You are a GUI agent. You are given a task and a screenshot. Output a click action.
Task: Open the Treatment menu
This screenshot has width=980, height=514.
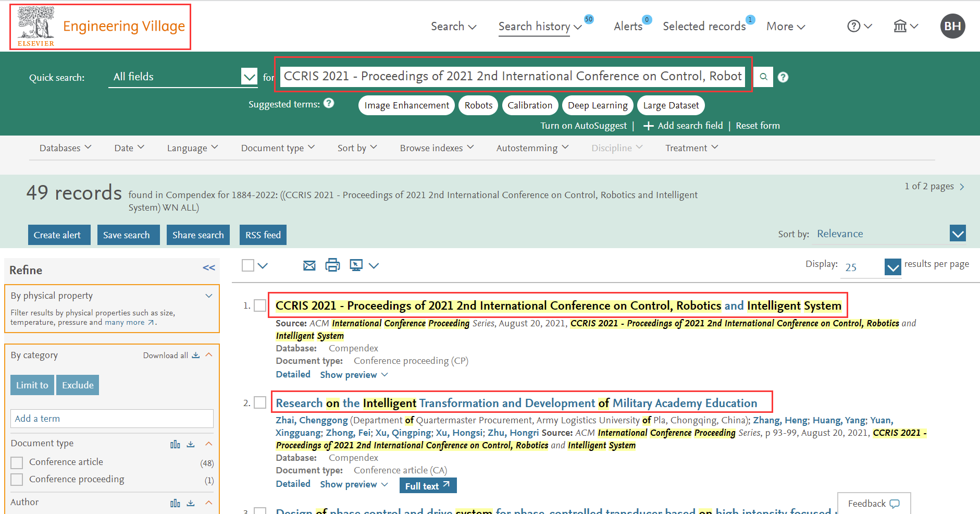[692, 148]
